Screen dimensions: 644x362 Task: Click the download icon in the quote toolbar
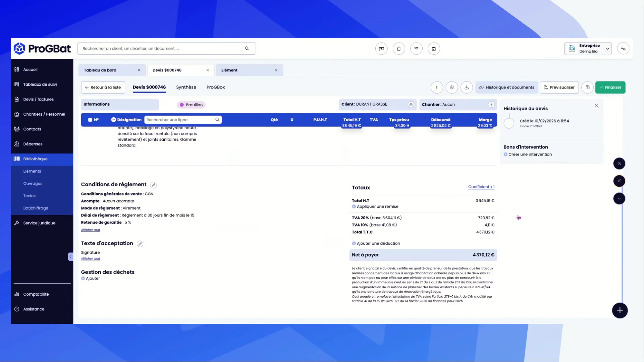pos(467,87)
